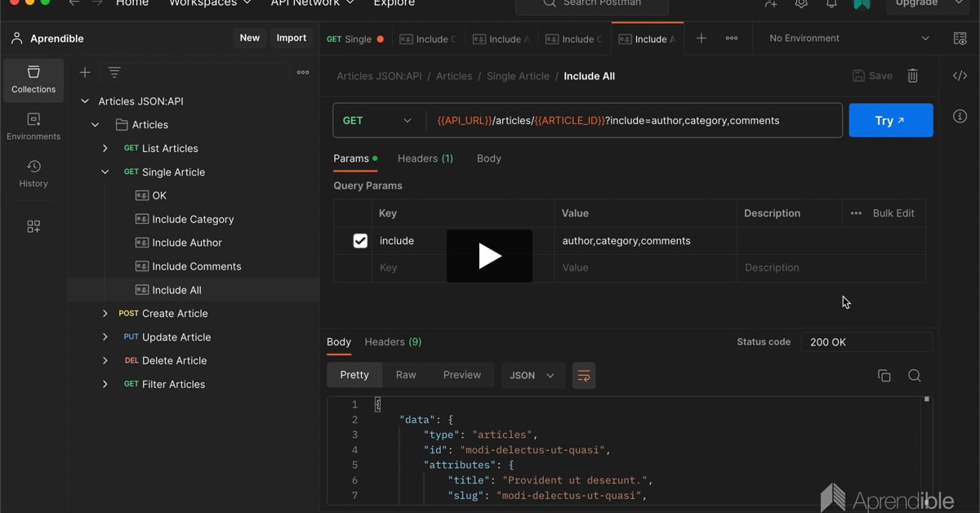Viewport: 980px width, 513px height.
Task: Open the Environments sidebar panel
Action: (x=33, y=127)
